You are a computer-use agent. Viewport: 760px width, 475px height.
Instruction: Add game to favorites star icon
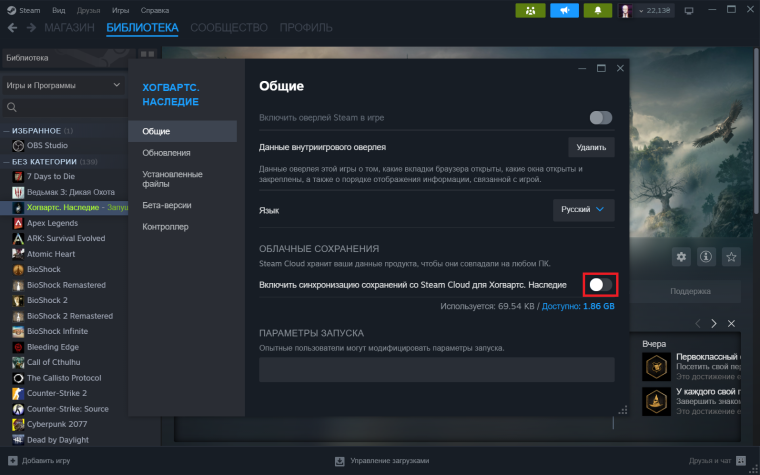[731, 257]
